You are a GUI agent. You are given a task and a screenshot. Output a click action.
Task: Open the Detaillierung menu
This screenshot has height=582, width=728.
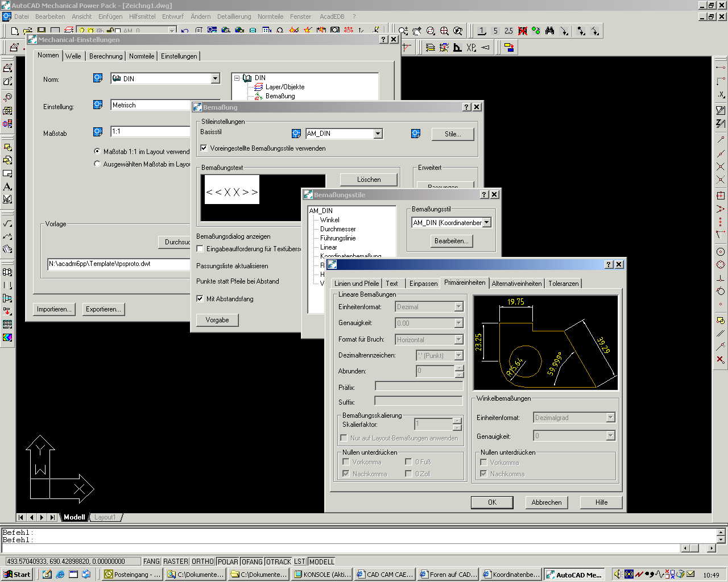click(x=234, y=16)
